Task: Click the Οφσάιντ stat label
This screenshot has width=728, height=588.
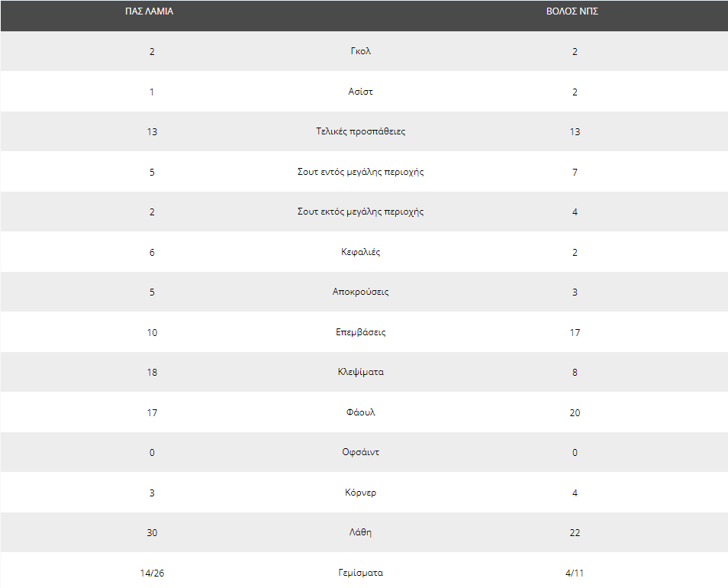Action: pos(361,452)
